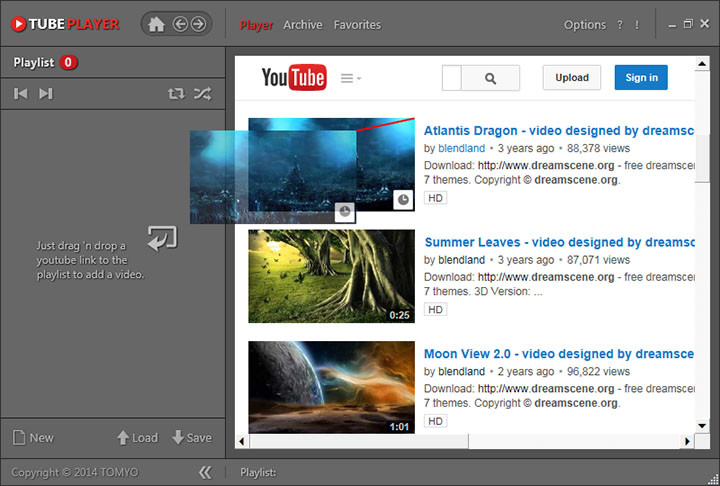Open the Summer Leaves video title link
Image resolution: width=720 pixels, height=486 pixels.
(559, 243)
